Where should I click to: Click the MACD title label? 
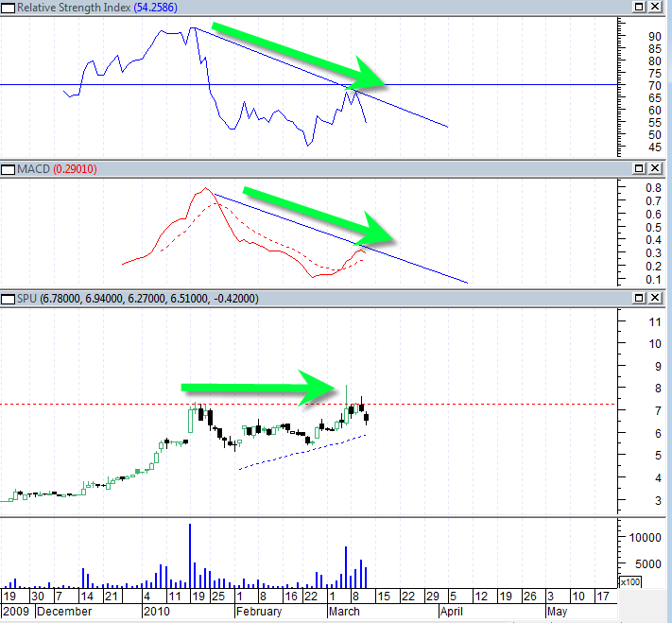33,169
